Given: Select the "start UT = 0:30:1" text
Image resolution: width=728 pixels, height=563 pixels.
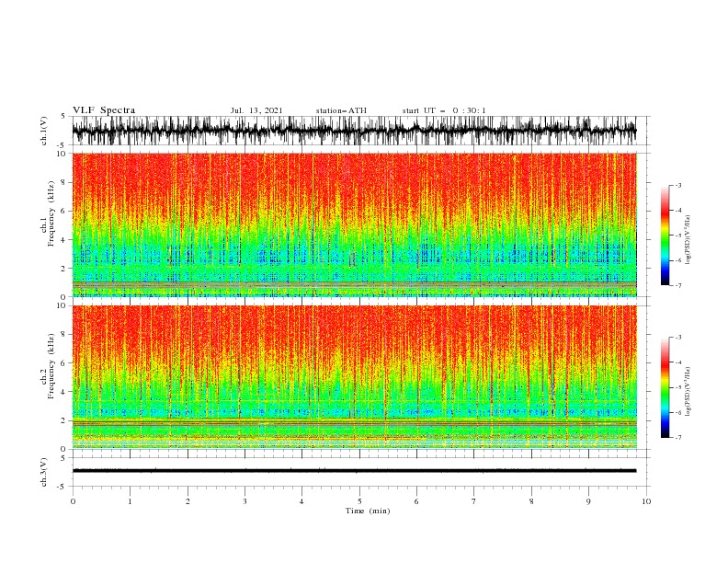Looking at the screenshot, I should (x=444, y=110).
